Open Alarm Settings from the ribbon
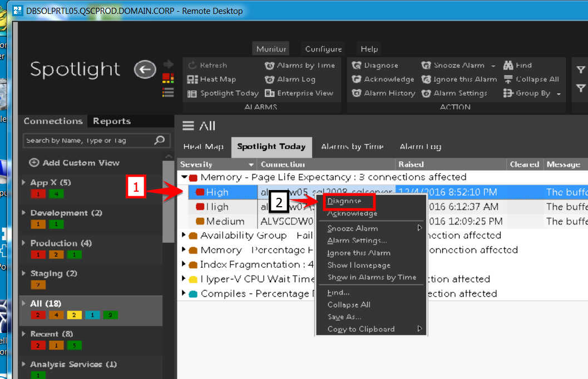 [x=454, y=93]
